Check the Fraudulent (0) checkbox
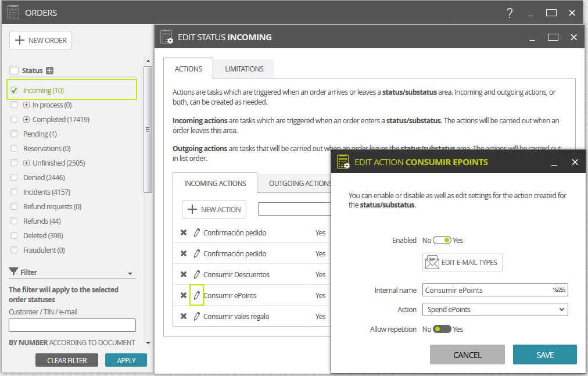 [x=15, y=250]
